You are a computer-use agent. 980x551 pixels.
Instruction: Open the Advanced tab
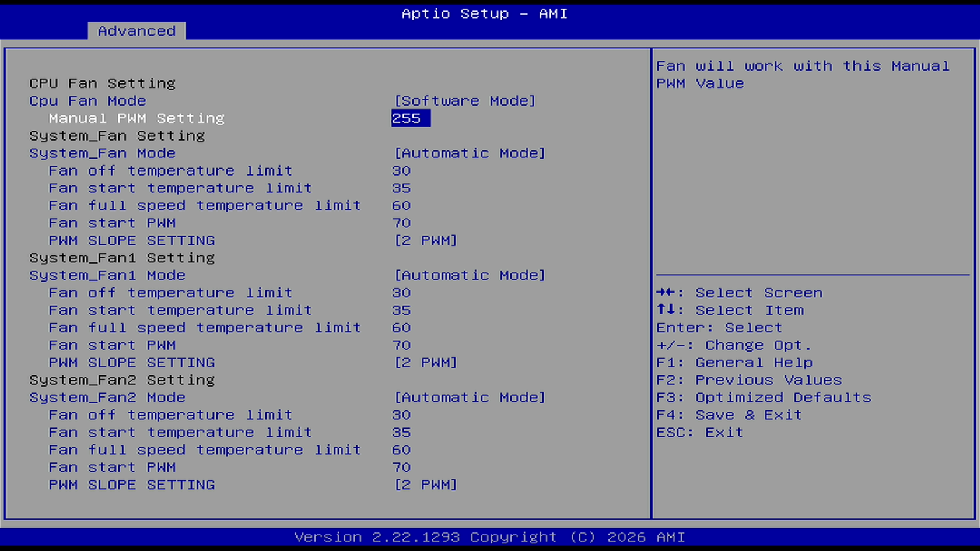(x=136, y=31)
